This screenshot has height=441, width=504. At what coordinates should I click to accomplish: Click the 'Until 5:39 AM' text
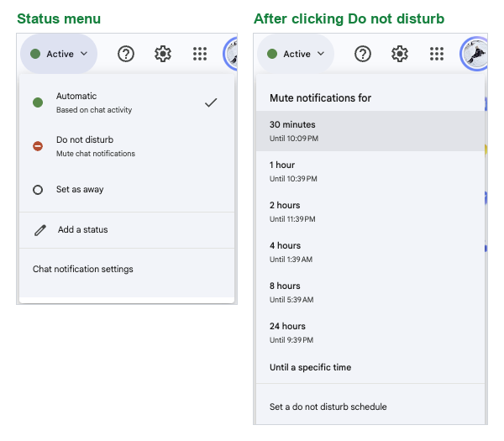click(x=291, y=300)
